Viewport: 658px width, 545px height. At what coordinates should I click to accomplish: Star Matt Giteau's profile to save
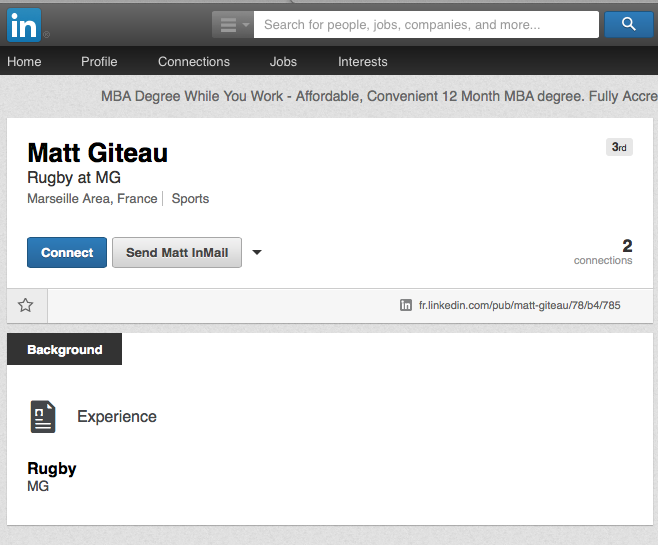tap(26, 305)
